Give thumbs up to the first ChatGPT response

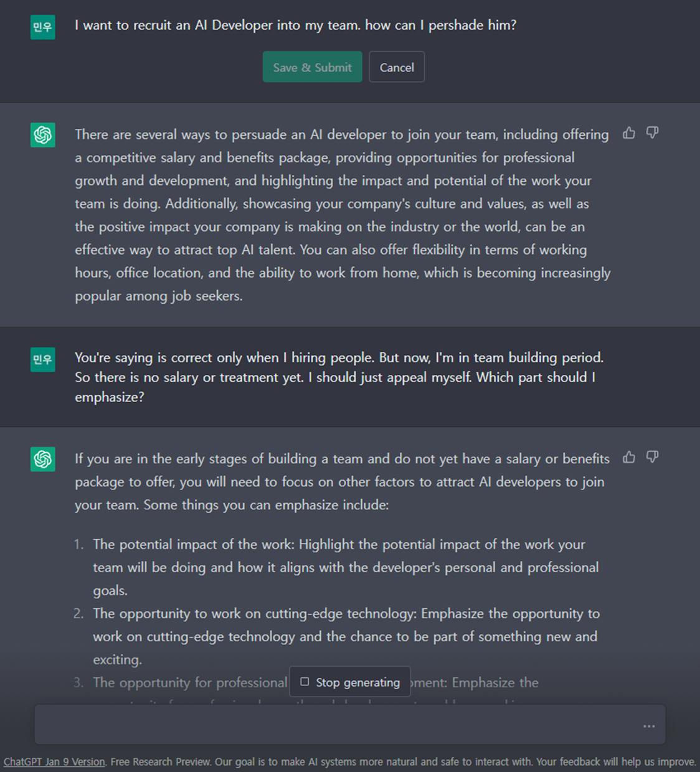[x=629, y=133]
